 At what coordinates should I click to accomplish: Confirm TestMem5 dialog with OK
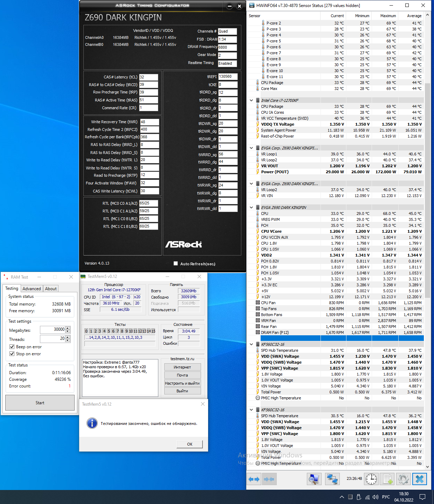190,444
